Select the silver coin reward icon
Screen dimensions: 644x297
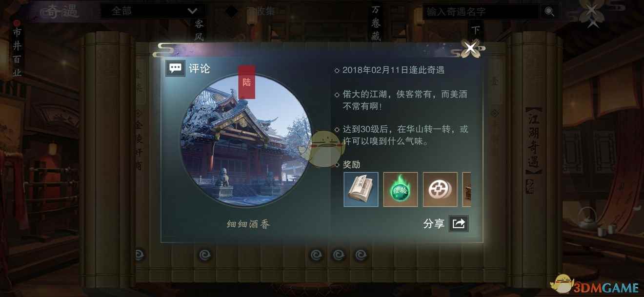click(x=440, y=189)
